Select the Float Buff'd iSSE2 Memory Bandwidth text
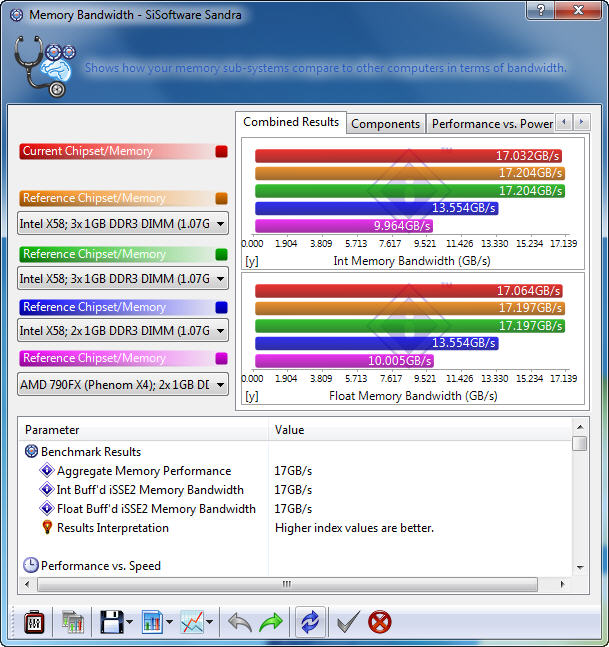 pyautogui.click(x=156, y=508)
